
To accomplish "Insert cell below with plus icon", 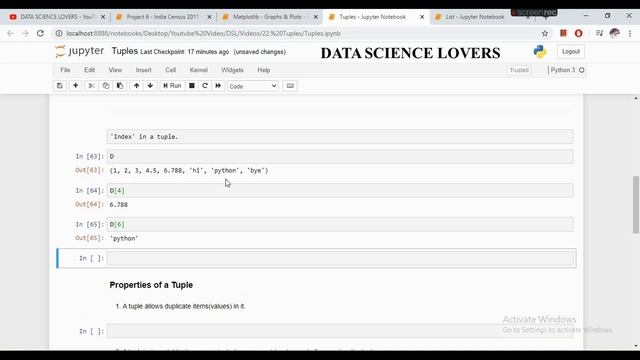I will coord(76,86).
